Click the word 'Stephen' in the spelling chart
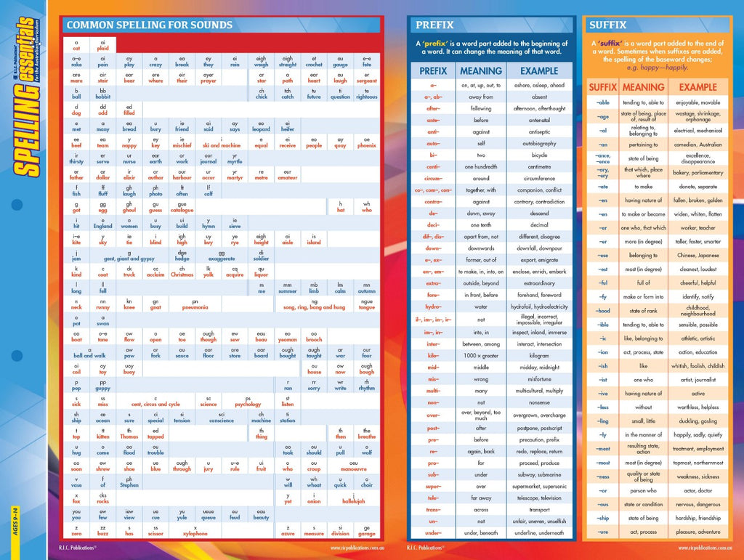This screenshot has height=560, width=744. click(x=129, y=485)
